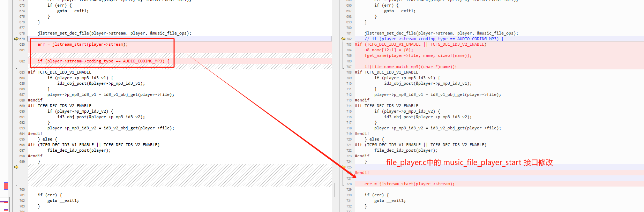Click 'goto __exit1;' on left line 674
The image size is (644, 212).
point(73,11)
